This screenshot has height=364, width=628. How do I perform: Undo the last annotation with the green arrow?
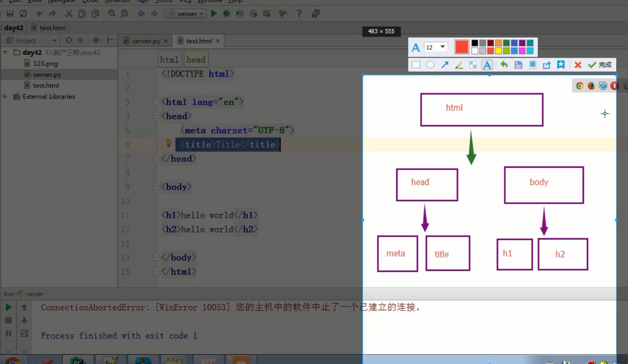point(504,65)
